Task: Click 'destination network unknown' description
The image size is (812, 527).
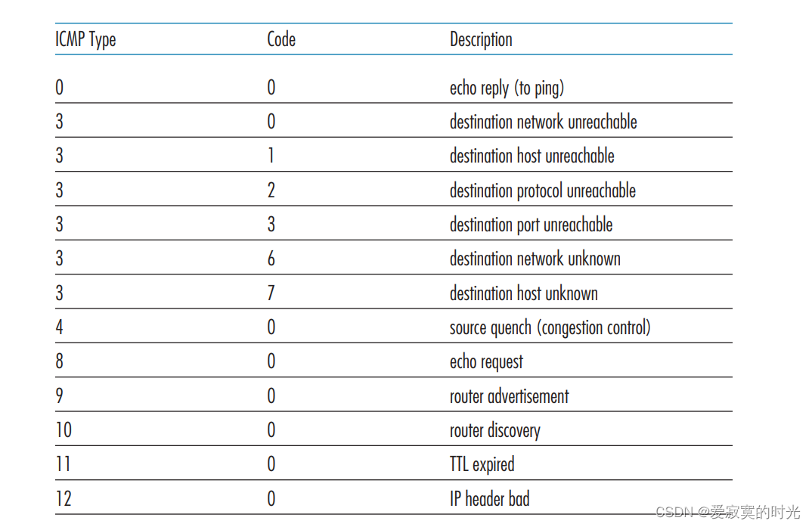Action: 535,259
